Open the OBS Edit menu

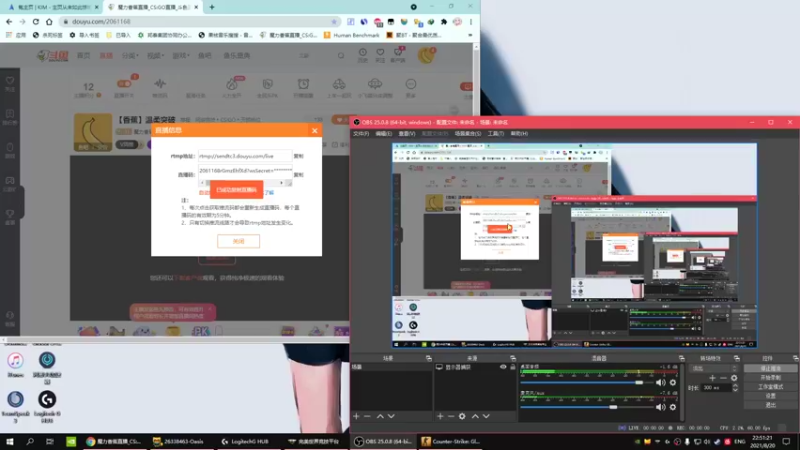384,134
